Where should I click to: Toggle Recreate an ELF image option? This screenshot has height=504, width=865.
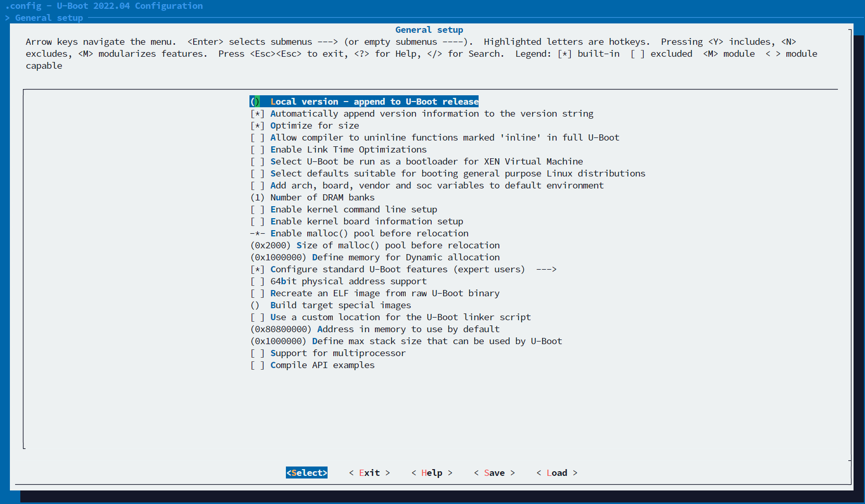[375, 293]
